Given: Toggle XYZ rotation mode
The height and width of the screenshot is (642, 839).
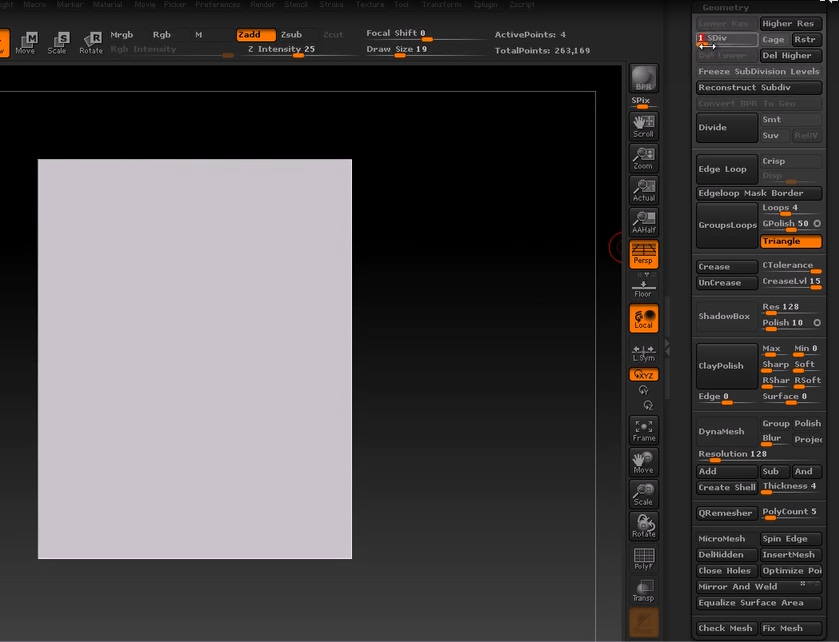Looking at the screenshot, I should click(x=644, y=374).
